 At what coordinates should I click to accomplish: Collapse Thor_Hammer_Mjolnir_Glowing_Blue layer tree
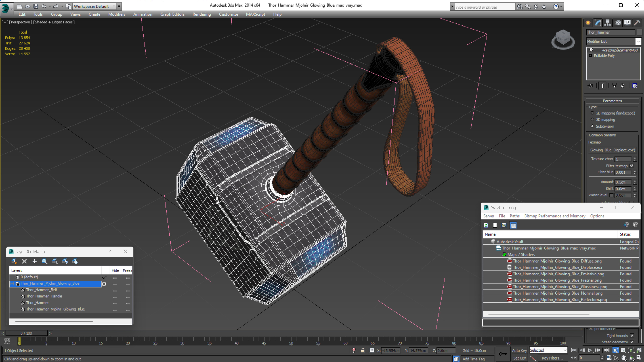(12, 284)
